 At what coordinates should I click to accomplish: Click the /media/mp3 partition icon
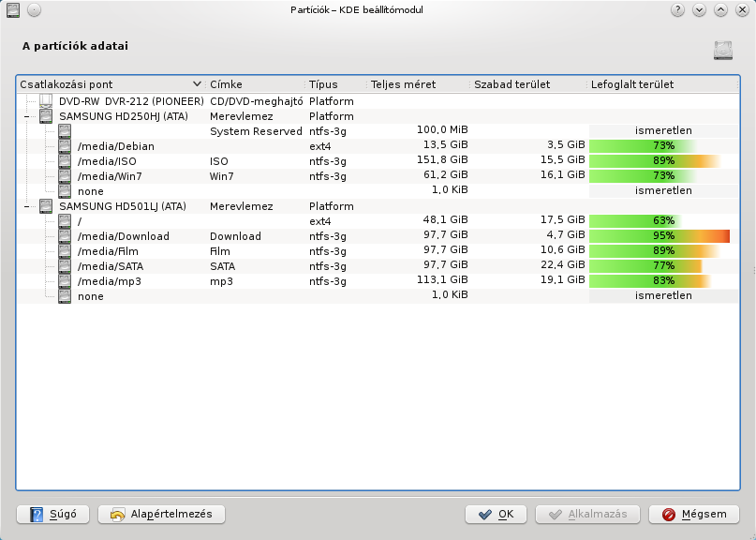pyautogui.click(x=65, y=281)
